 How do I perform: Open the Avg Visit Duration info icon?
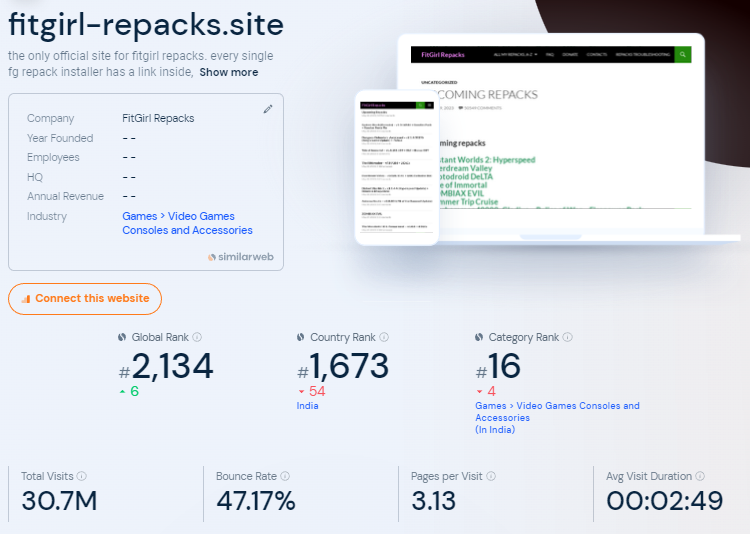700,476
